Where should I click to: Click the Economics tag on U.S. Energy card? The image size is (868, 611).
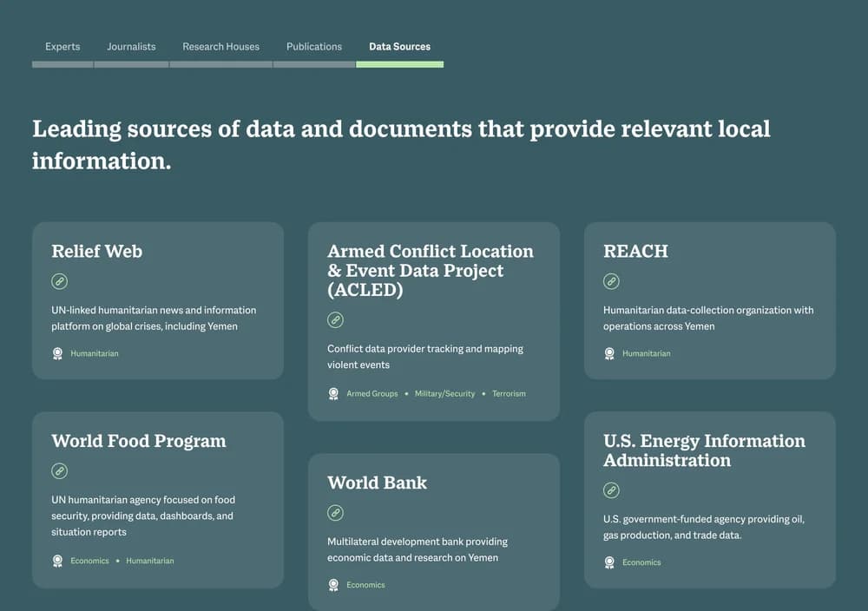641,563
